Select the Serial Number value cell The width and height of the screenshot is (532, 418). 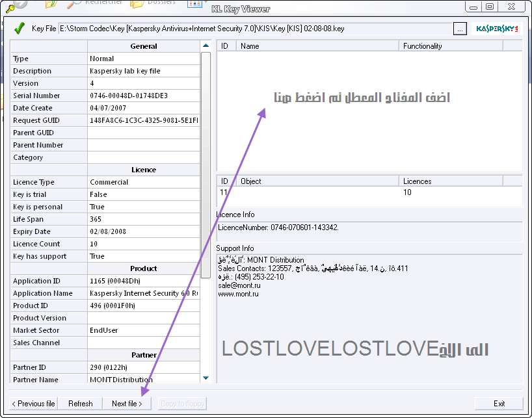pos(144,96)
